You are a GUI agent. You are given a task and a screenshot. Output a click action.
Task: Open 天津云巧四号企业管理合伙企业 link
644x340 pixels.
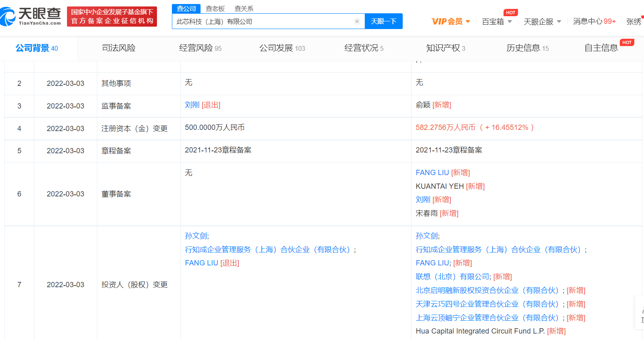coord(488,304)
